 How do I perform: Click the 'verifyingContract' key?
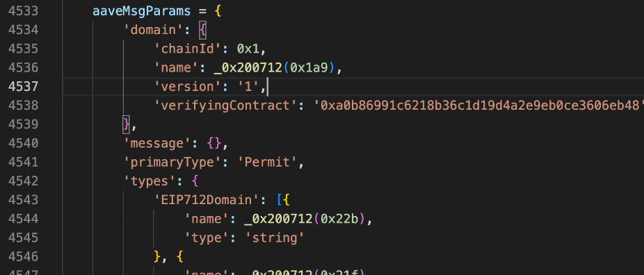tap(225, 106)
